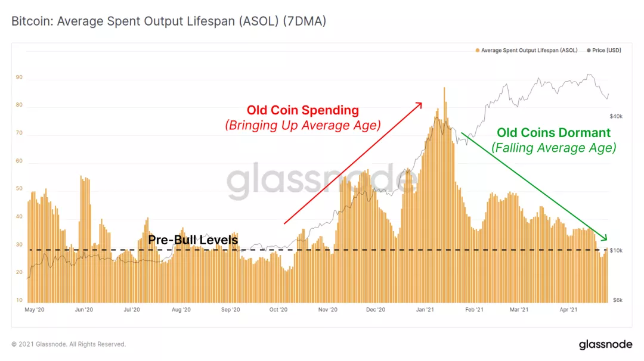644x361 pixels.
Task: Click the Oct '20 x-axis label
Action: pyautogui.click(x=278, y=310)
